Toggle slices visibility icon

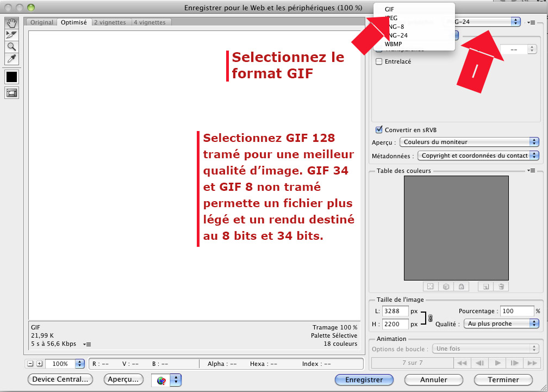(11, 93)
